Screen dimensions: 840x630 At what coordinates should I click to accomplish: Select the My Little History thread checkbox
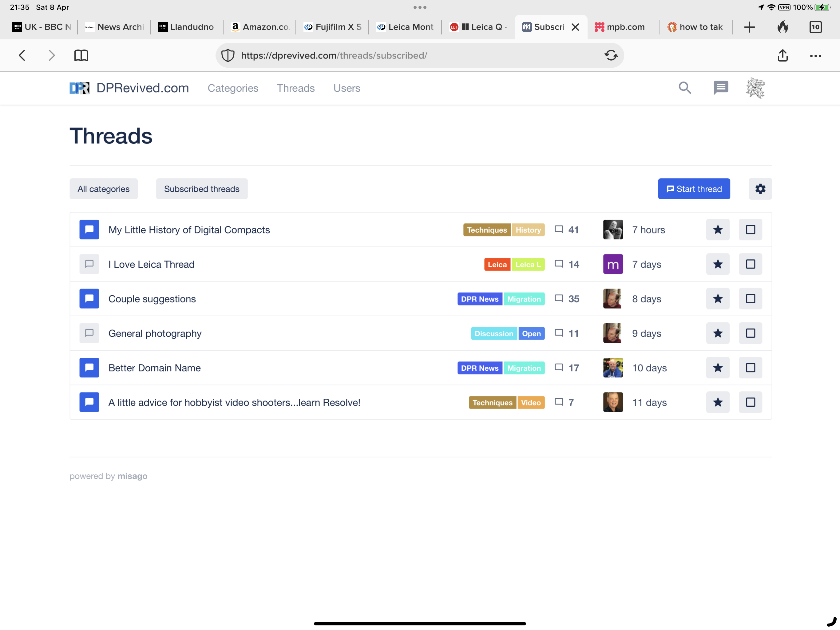coord(750,229)
